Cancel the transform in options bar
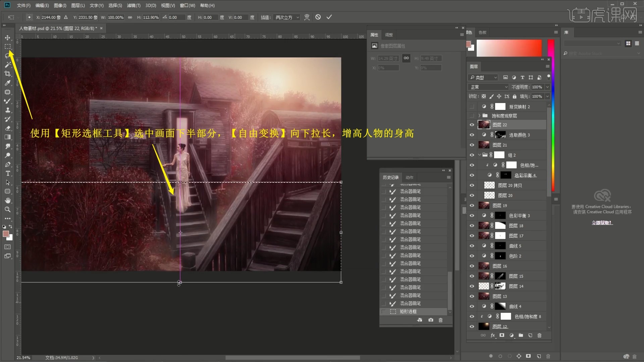Screen dimensions: 644x362 pyautogui.click(x=318, y=17)
